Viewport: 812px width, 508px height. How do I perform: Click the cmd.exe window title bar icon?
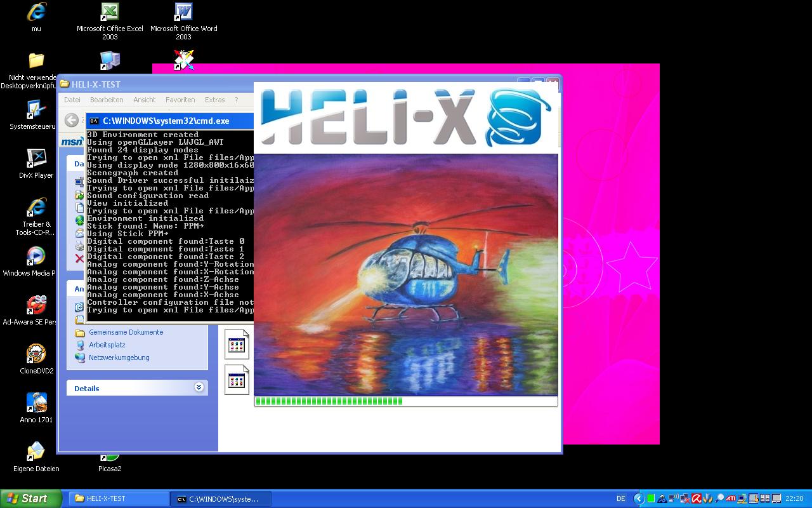[x=93, y=121]
